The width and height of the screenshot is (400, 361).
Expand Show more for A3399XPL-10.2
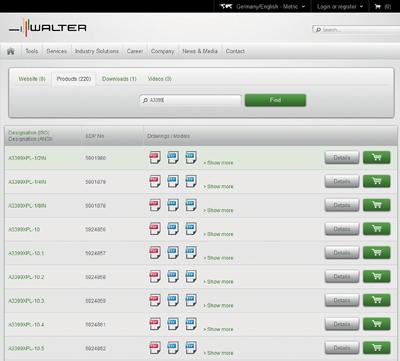tap(219, 282)
